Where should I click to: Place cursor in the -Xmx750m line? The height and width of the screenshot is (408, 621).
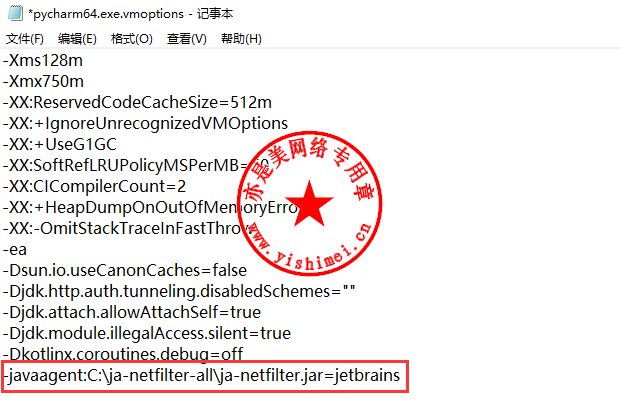tap(43, 82)
